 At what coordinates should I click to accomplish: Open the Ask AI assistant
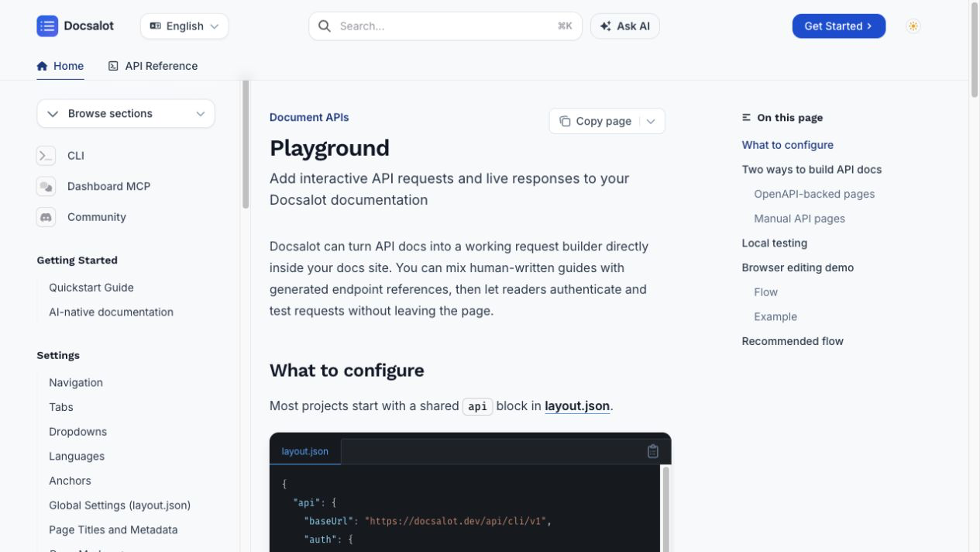pos(625,26)
